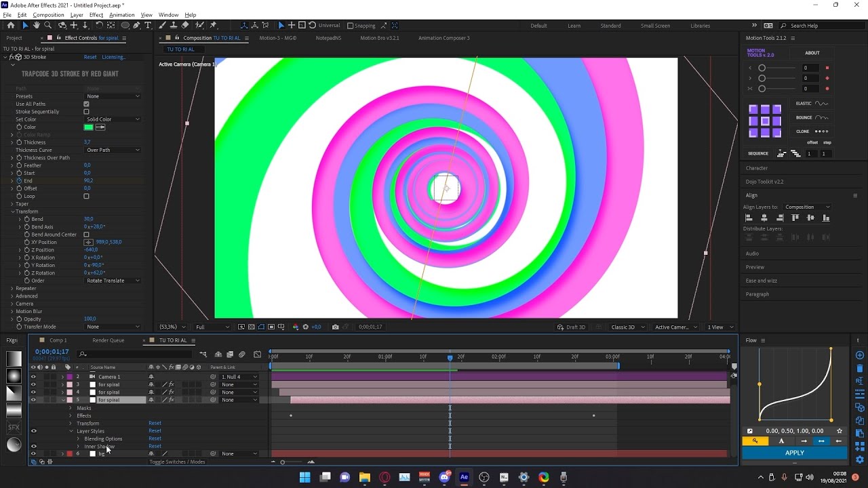Click the composition mini-flowchart icon in timeline
The width and height of the screenshot is (868, 488).
(x=203, y=354)
